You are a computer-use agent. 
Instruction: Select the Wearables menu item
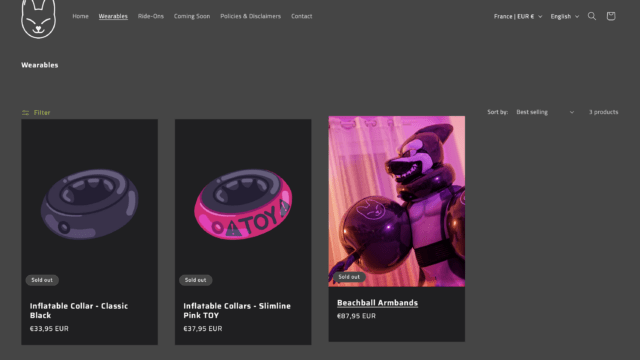(113, 16)
